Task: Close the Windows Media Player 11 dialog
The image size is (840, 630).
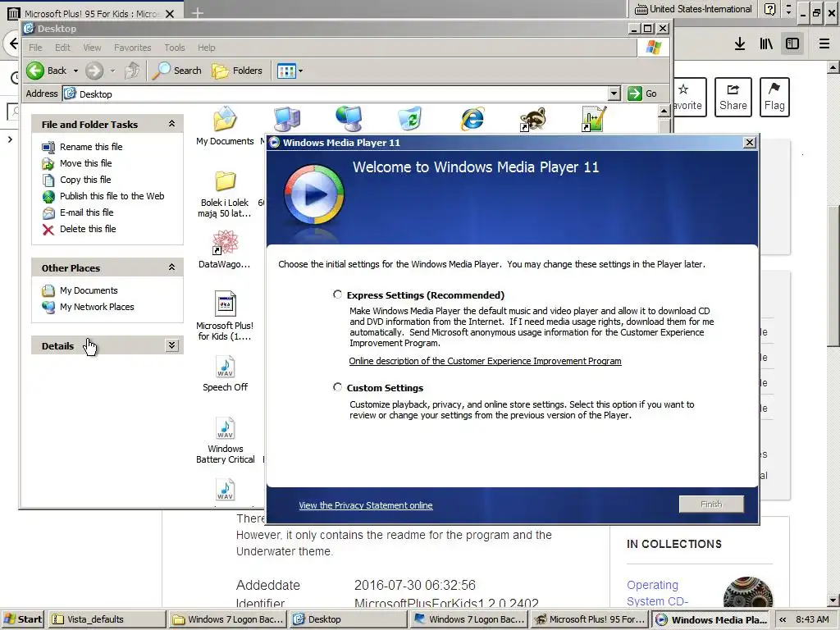Action: (x=750, y=143)
